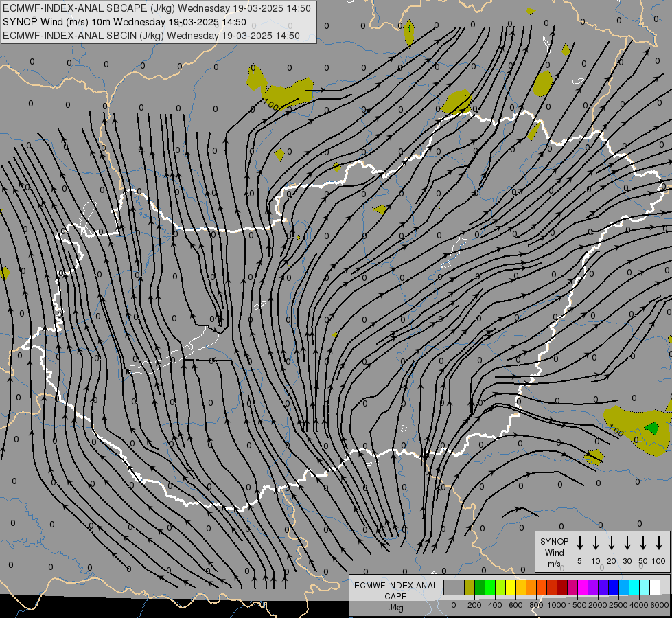Click the wind arrow above the 10 label

click(x=595, y=543)
